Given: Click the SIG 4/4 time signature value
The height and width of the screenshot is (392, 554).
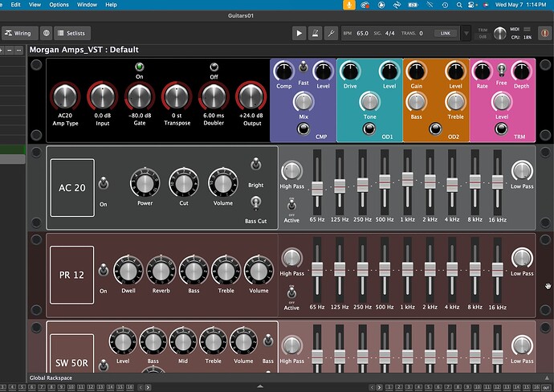Looking at the screenshot, I should coord(389,33).
